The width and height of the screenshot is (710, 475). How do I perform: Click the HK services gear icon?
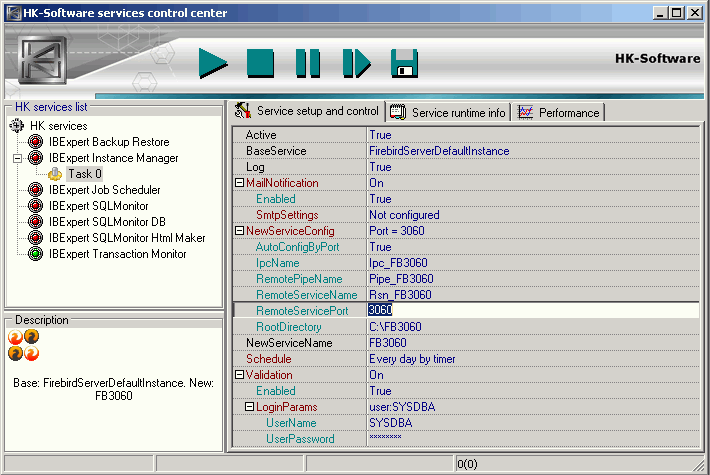point(17,125)
